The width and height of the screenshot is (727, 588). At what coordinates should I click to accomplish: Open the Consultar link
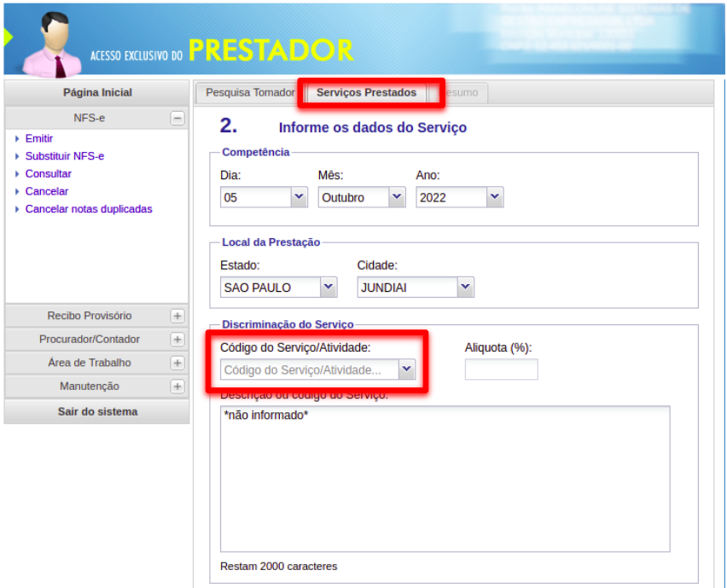pos(49,174)
